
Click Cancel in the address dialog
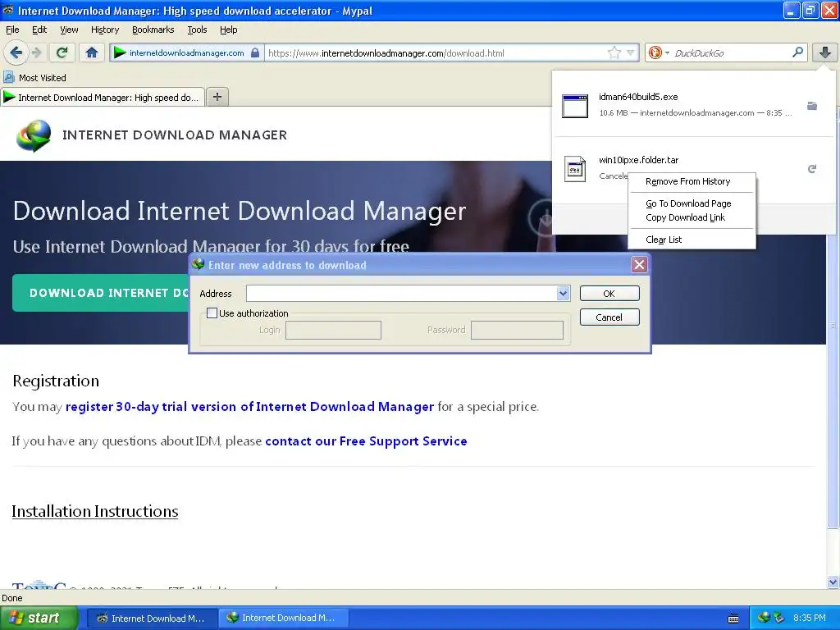tap(609, 317)
